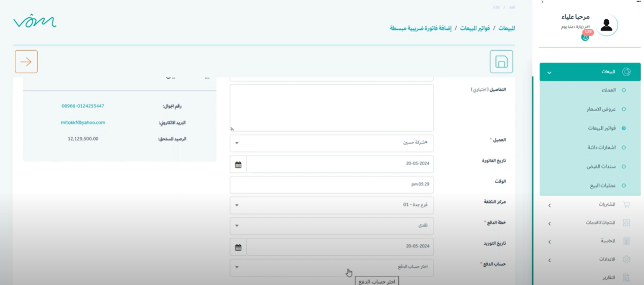Viewport: 644px width, 285px height.
Task: Open the العميل dropdown showing شركة حسين
Action: [x=332, y=143]
